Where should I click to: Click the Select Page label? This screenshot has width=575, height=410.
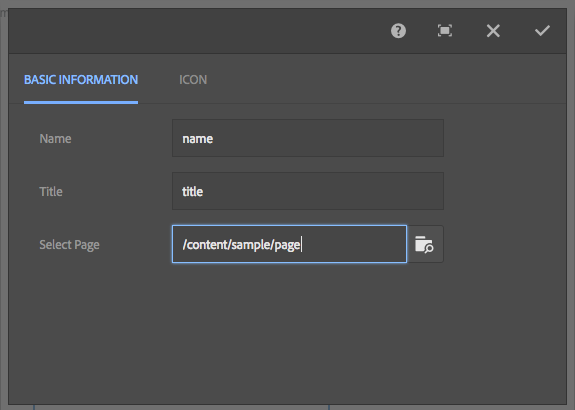click(69, 245)
